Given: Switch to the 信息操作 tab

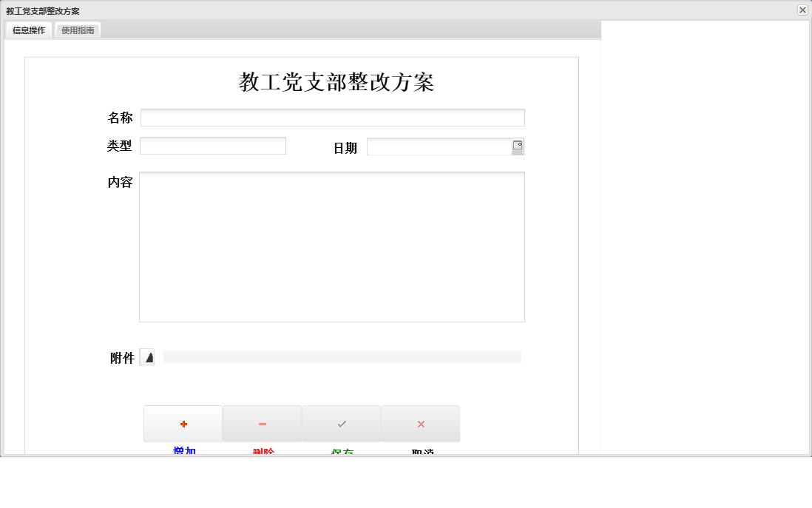Looking at the screenshot, I should (27, 30).
